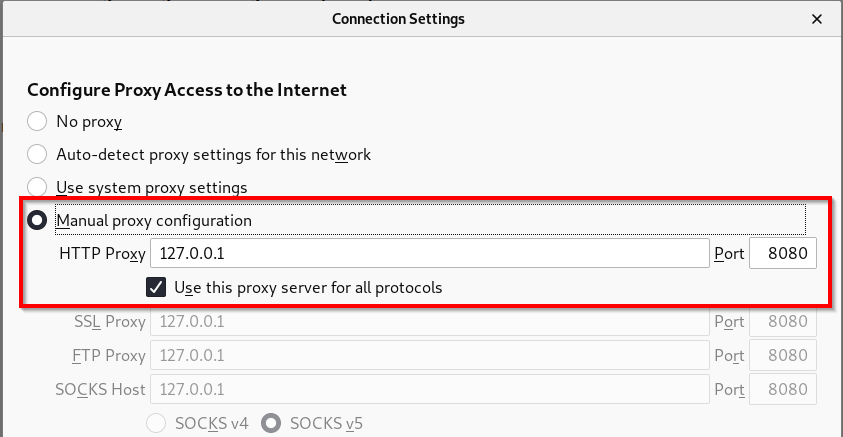Click the SSL Proxy address field
This screenshot has height=437, width=843.
(x=429, y=322)
